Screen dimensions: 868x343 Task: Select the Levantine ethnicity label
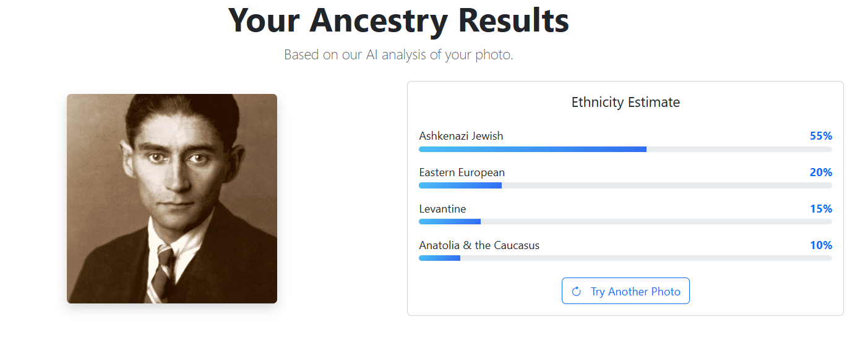tap(442, 209)
